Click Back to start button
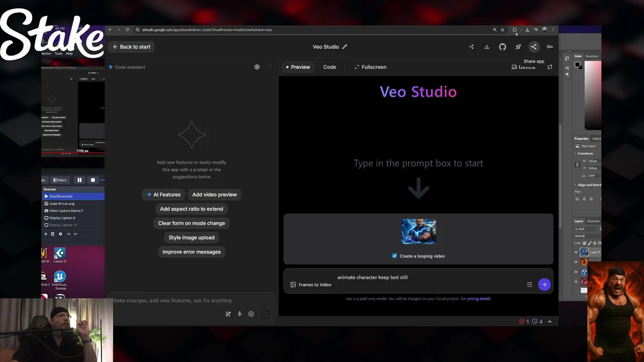The width and height of the screenshot is (644, 362). 132,47
